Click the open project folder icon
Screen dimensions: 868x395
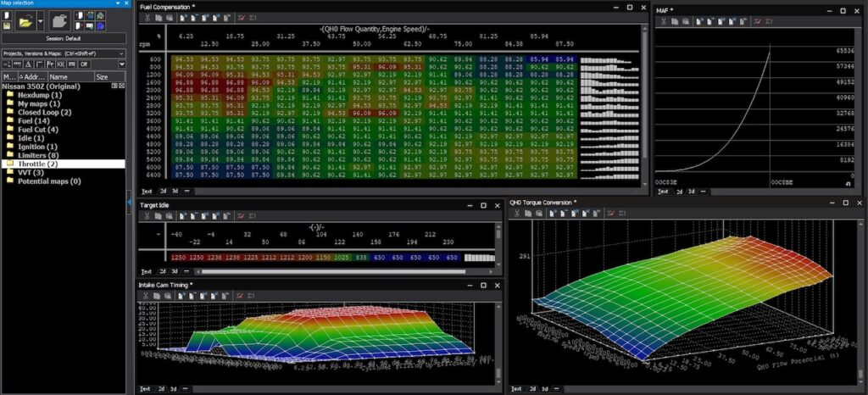(x=28, y=21)
